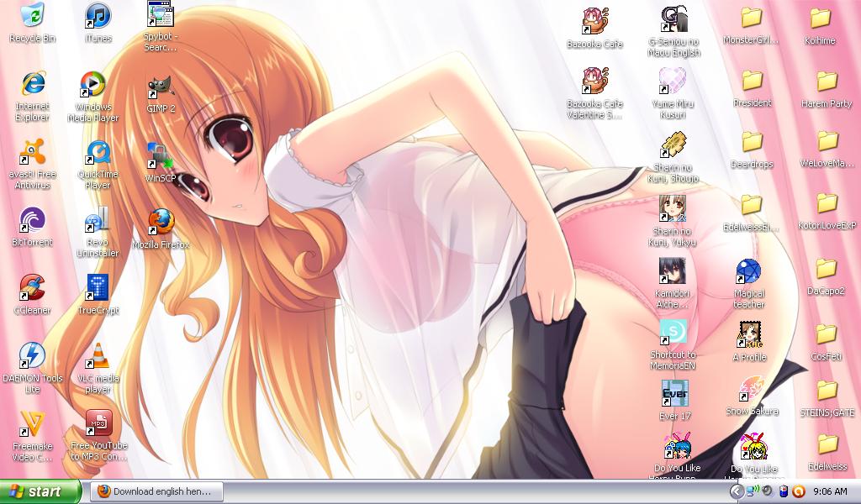Click the BitTorrent desktop icon
The image size is (861, 504).
[32, 222]
